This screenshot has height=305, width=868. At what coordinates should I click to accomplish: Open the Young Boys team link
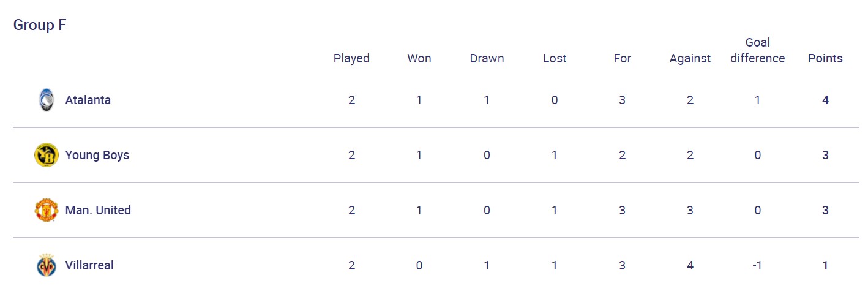[97, 155]
